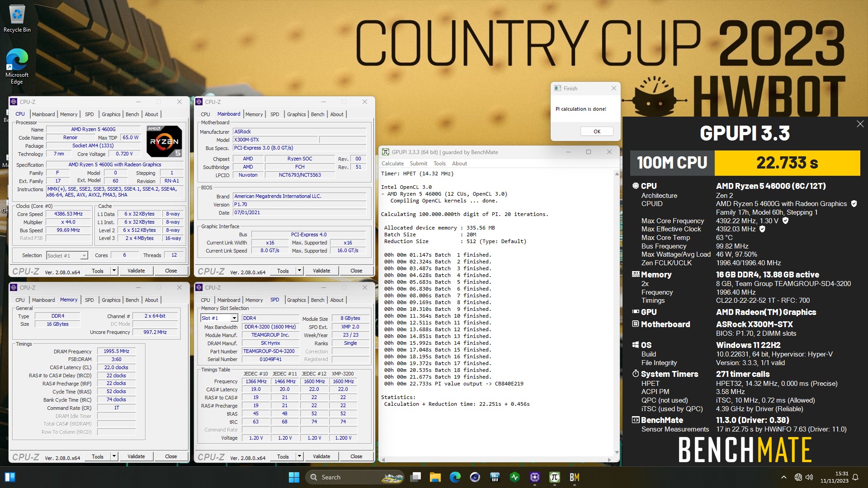Open the Windows Start menu

294,477
